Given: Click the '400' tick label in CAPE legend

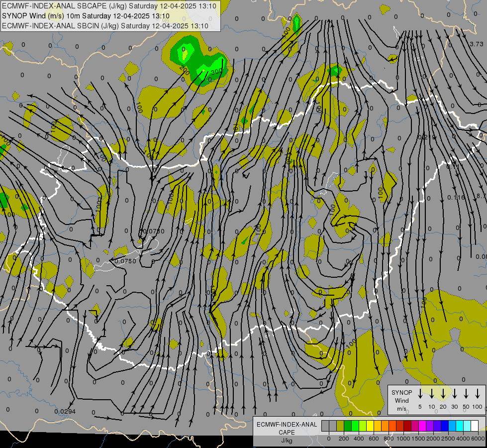Looking at the screenshot, I should [x=359, y=439].
